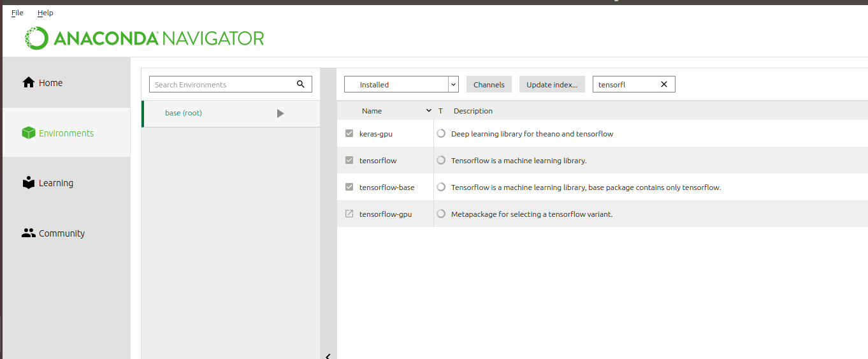
Task: Toggle the tensorflow-gpu package checkbox
Action: pos(349,214)
